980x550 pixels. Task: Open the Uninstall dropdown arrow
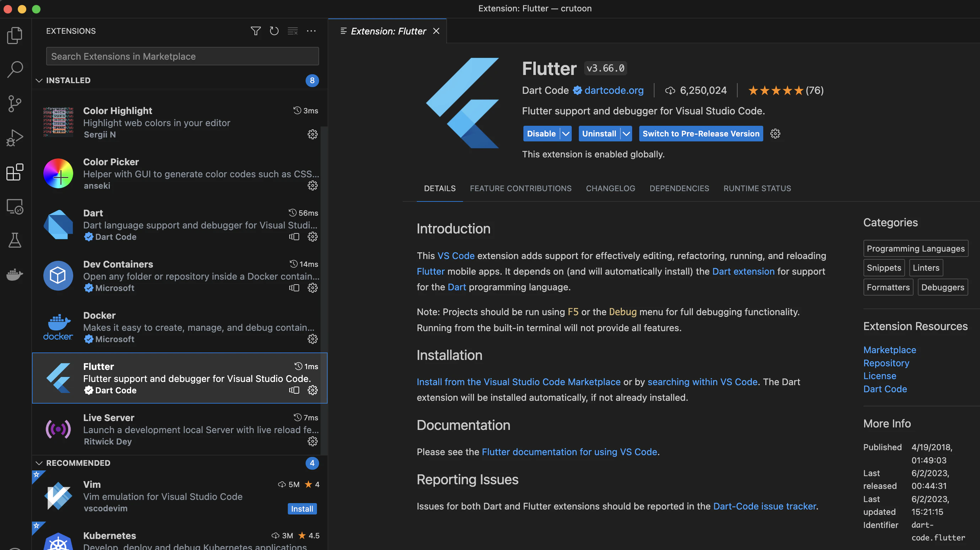tap(626, 134)
